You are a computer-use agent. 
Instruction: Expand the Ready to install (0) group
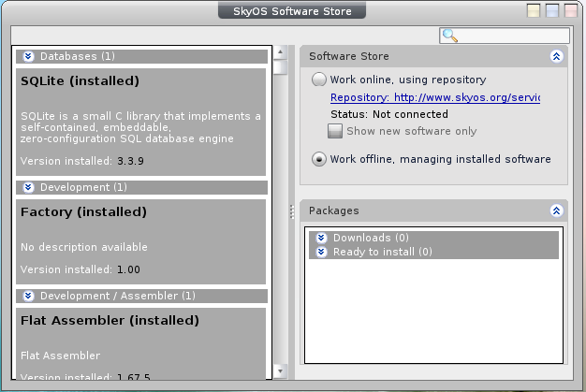click(321, 252)
